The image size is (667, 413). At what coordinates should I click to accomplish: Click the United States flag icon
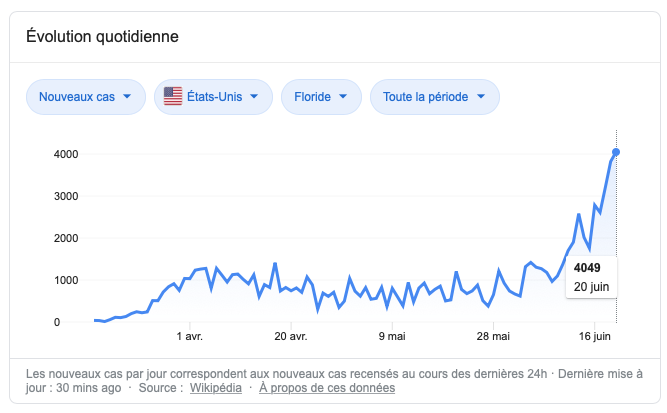point(173,97)
